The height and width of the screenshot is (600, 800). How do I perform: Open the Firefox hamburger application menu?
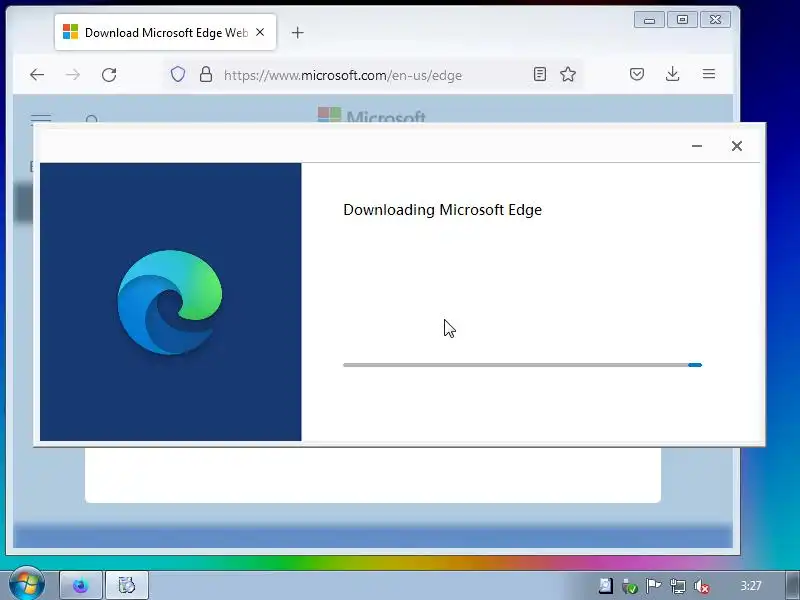(x=709, y=74)
